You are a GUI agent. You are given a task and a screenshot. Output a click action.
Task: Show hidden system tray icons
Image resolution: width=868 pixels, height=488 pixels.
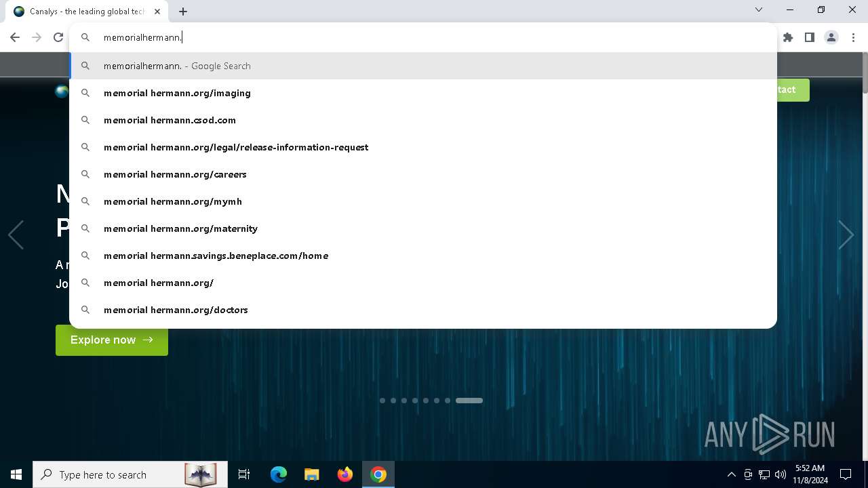(x=731, y=474)
